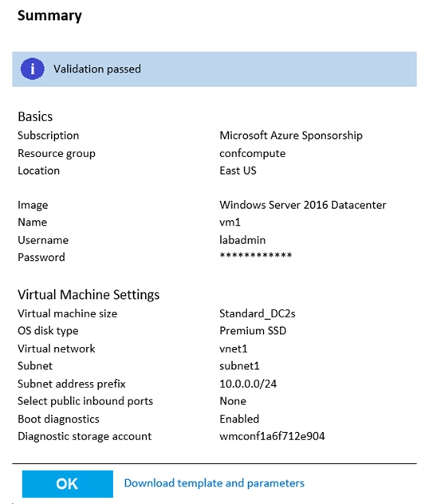Select the vm1 name value
Viewport: 429px width, 504px height.
pyautogui.click(x=230, y=222)
